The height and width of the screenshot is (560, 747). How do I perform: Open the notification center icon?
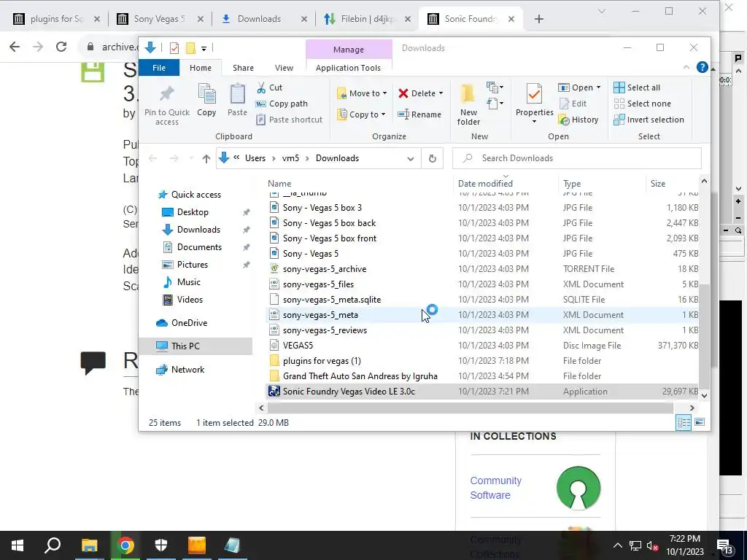pyautogui.click(x=726, y=546)
